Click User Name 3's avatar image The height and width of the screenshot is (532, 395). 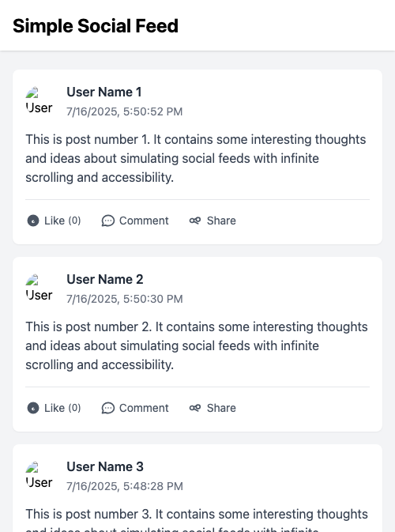pos(39,475)
